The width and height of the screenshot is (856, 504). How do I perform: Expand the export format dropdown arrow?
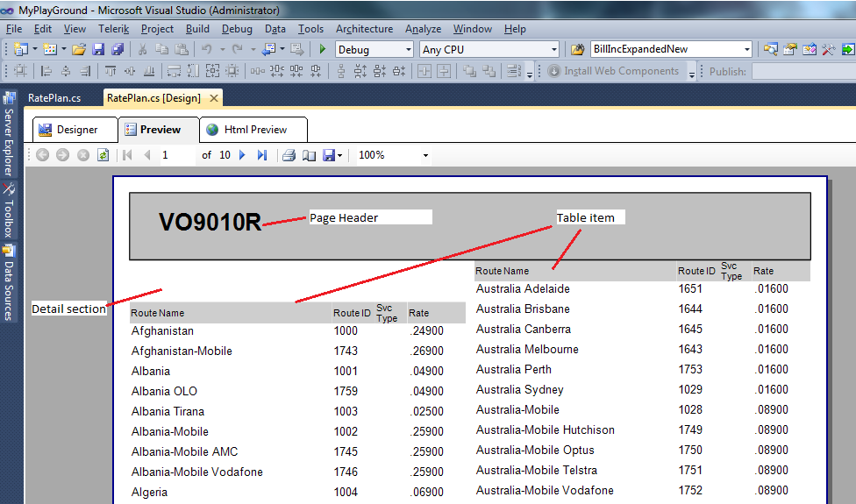coord(340,156)
